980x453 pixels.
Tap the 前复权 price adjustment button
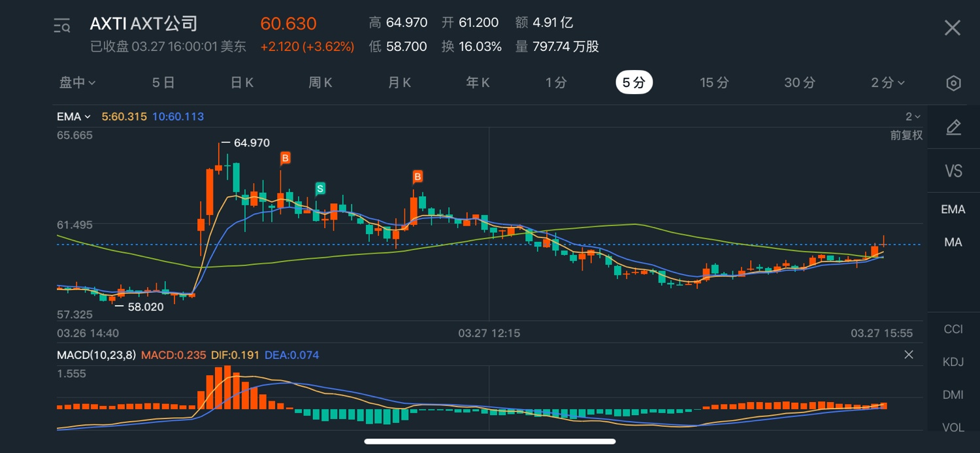[906, 135]
